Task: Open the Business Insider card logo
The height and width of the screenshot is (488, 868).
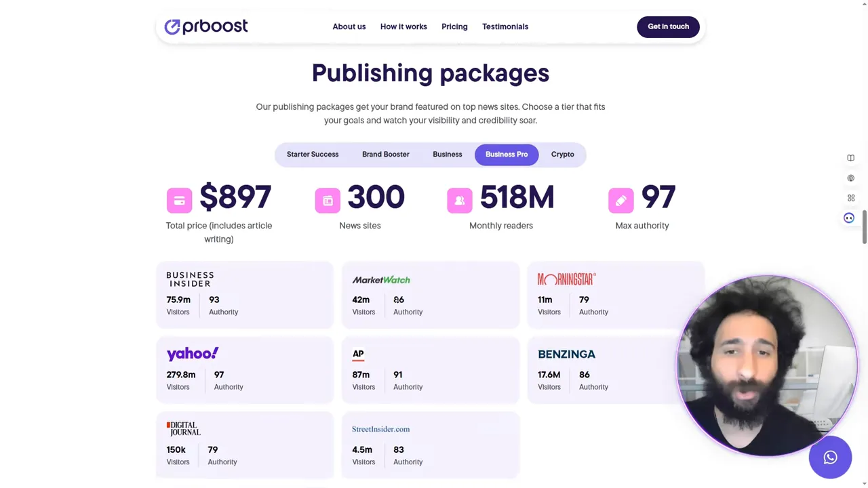Action: point(190,279)
